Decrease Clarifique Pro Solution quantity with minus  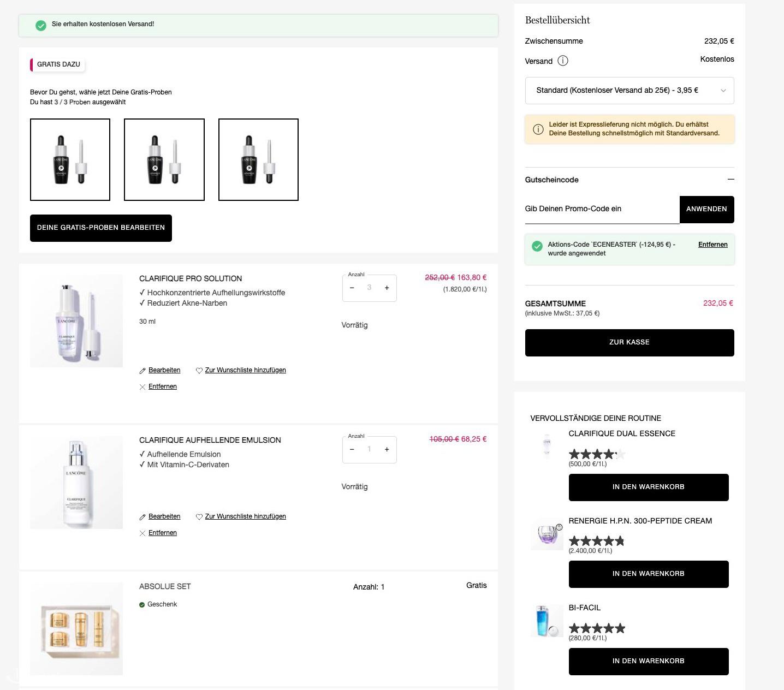[x=352, y=288]
